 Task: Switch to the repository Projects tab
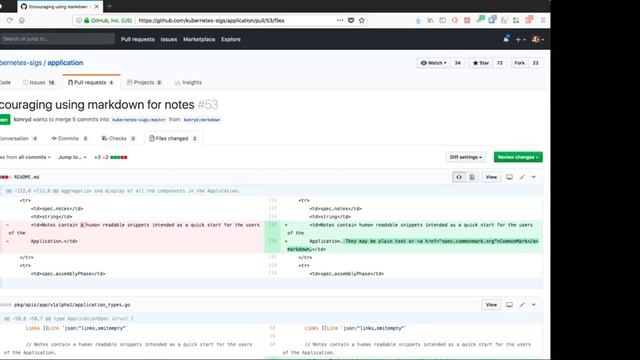pos(144,82)
